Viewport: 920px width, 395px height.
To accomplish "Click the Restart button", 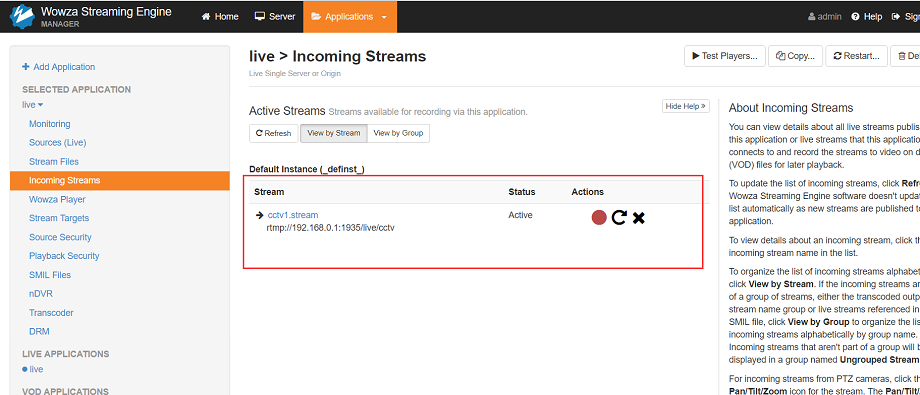I will [857, 56].
